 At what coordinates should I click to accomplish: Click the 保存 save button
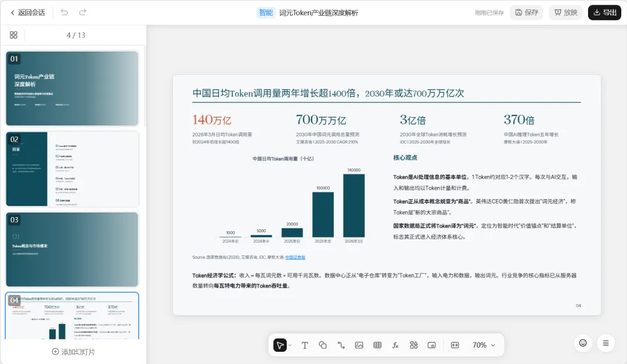(526, 12)
